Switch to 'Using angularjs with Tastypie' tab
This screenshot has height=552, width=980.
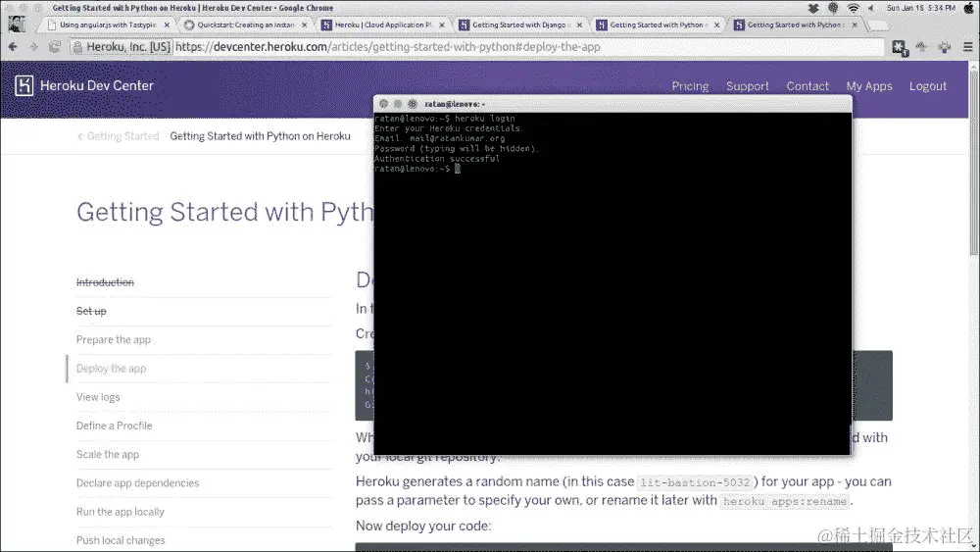pos(106,25)
